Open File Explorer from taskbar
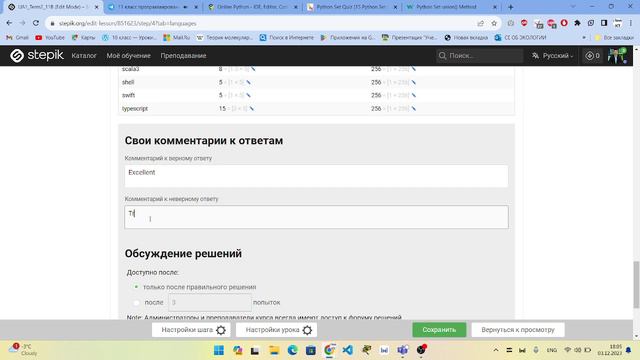The height and width of the screenshot is (360, 640). tap(274, 350)
